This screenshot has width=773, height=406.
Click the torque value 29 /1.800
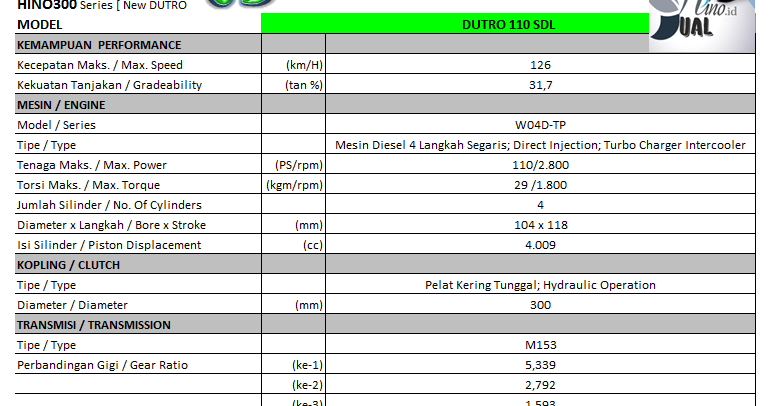(x=540, y=185)
